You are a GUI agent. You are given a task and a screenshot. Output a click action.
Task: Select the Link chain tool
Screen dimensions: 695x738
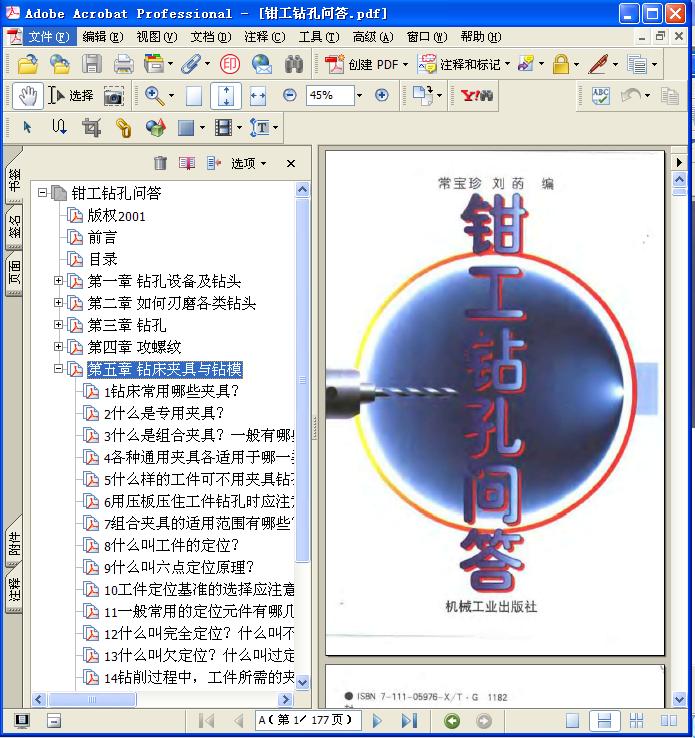tap(123, 128)
